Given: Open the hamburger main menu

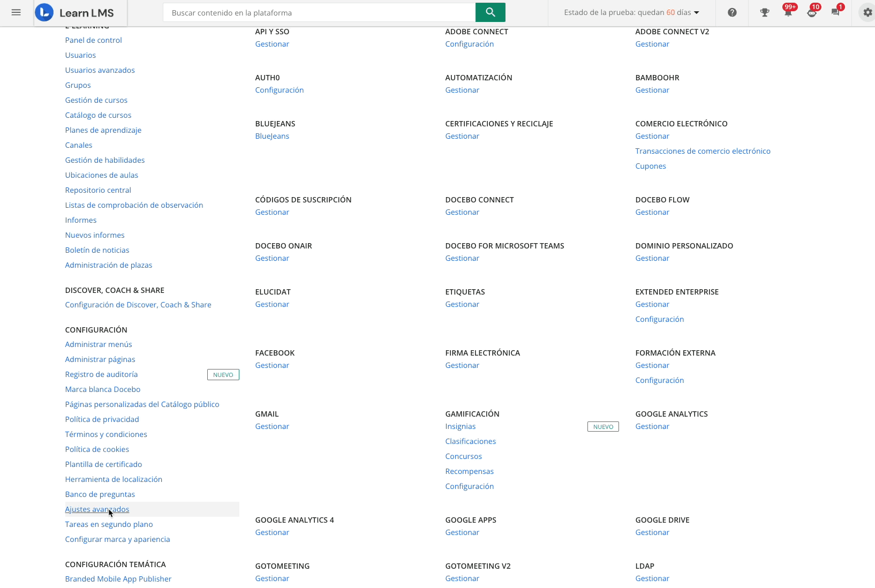Looking at the screenshot, I should coord(16,12).
